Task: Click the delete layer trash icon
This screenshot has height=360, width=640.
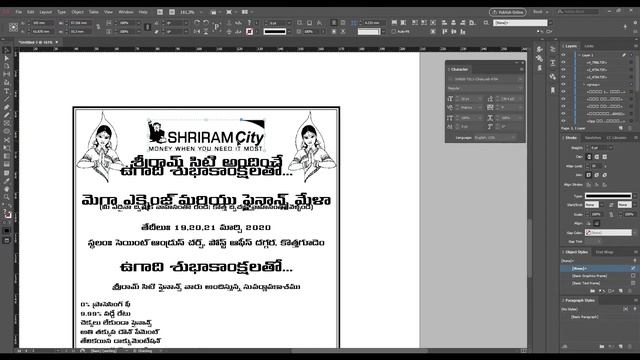Action: point(630,128)
